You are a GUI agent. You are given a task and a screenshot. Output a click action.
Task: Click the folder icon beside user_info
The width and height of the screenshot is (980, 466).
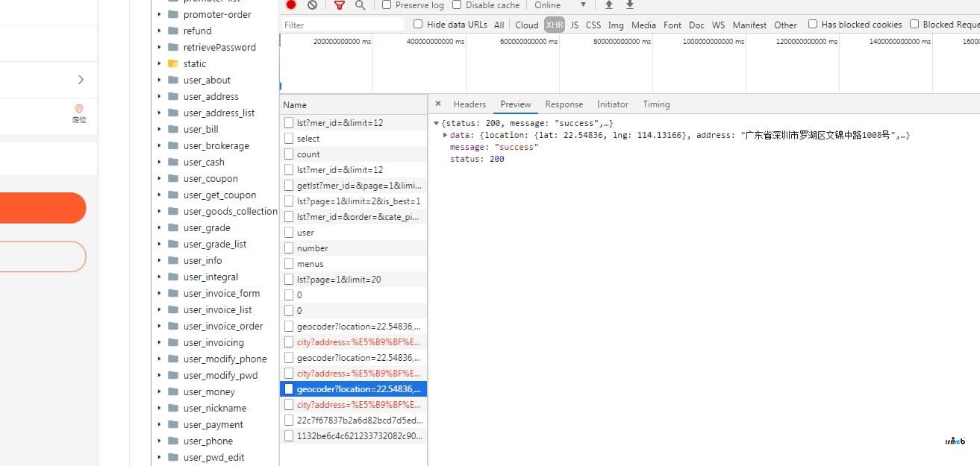click(x=173, y=260)
